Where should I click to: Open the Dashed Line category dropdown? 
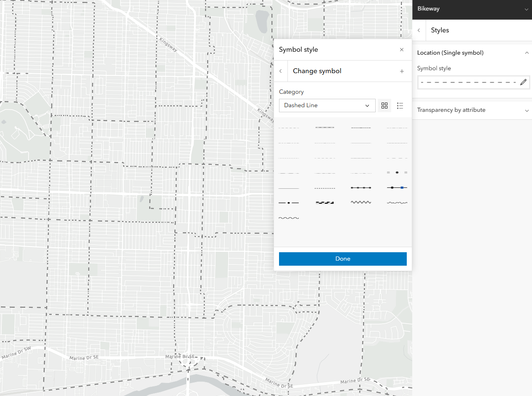click(327, 106)
